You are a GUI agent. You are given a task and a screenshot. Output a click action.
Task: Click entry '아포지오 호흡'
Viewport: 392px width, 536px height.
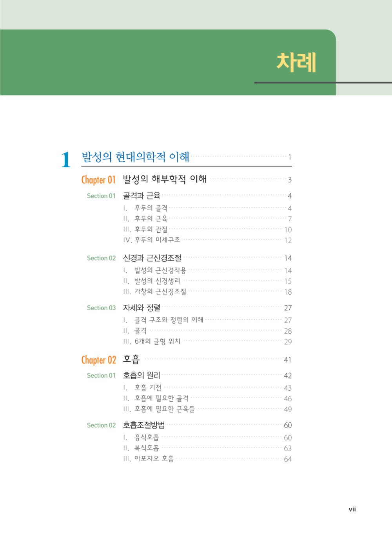[x=154, y=458]
